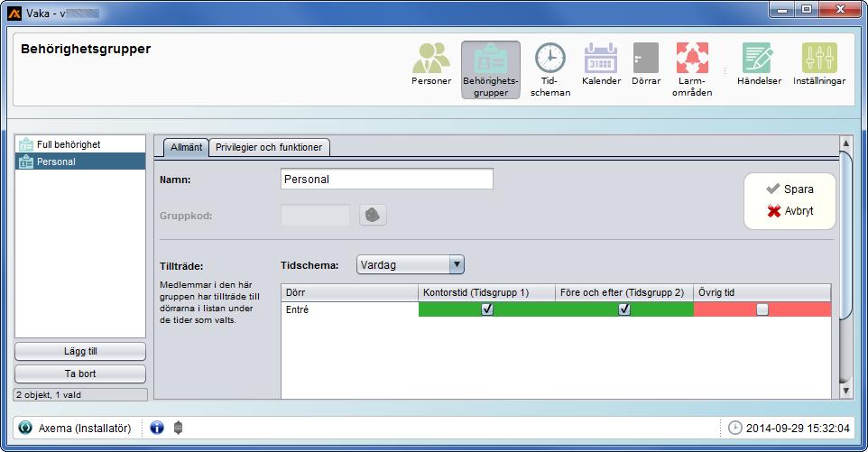Enable Kontorstid access for Entré
This screenshot has width=868, height=452.
point(487,309)
